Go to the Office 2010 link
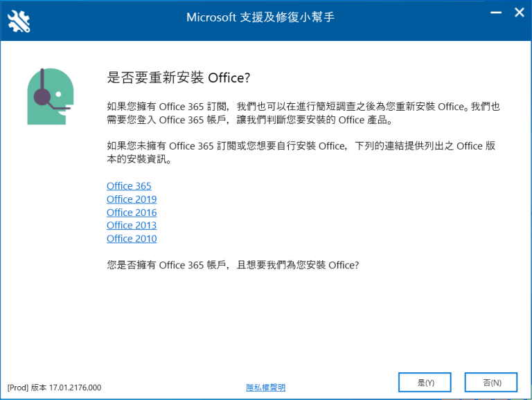Screen dimensions: 532x400 coord(132,239)
